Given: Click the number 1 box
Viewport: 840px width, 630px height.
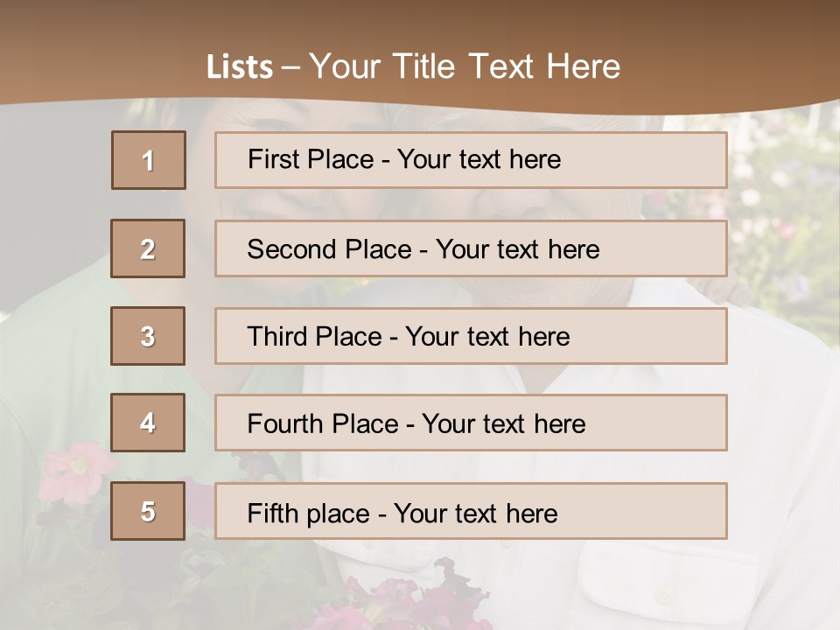Looking at the screenshot, I should [x=149, y=160].
